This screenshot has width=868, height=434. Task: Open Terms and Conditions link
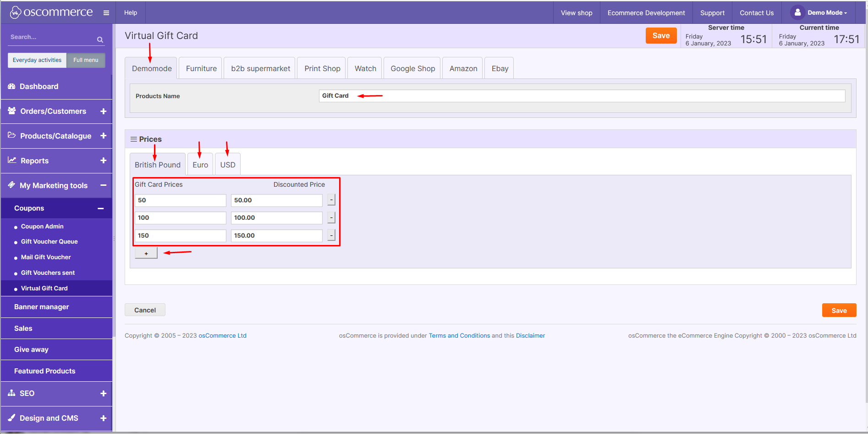pyautogui.click(x=459, y=335)
